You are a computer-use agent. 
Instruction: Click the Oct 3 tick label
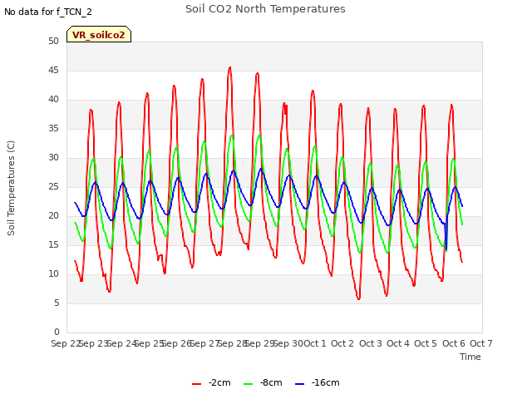(x=371, y=343)
